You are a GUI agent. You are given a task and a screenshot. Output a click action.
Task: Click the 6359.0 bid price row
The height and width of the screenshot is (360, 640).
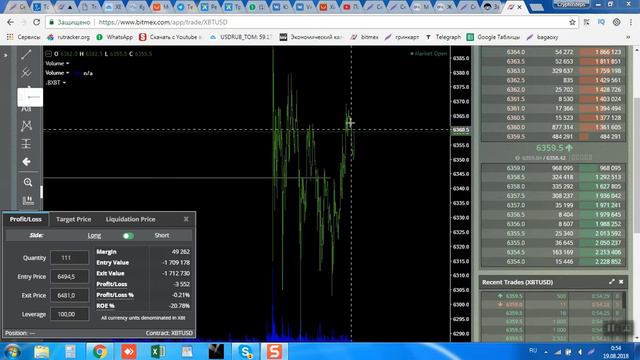553,168
